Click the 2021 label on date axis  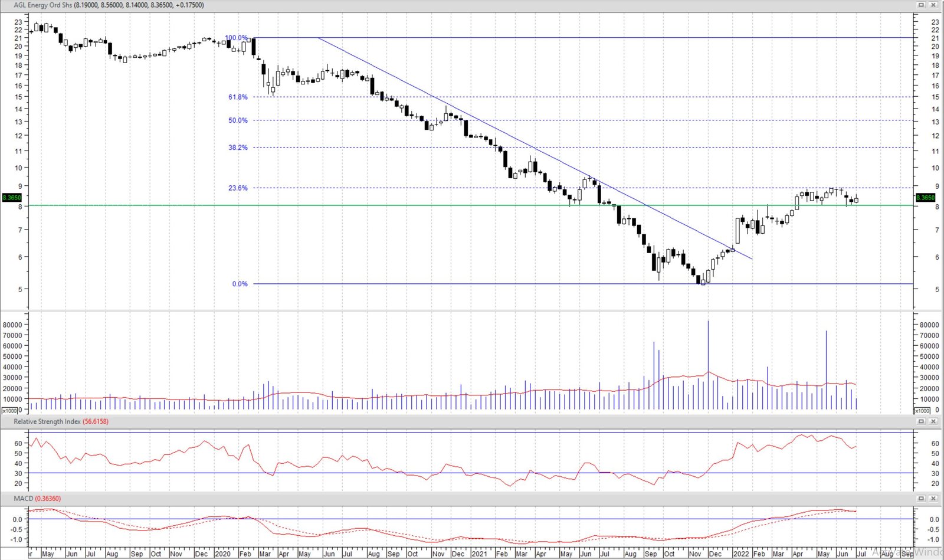click(x=479, y=554)
